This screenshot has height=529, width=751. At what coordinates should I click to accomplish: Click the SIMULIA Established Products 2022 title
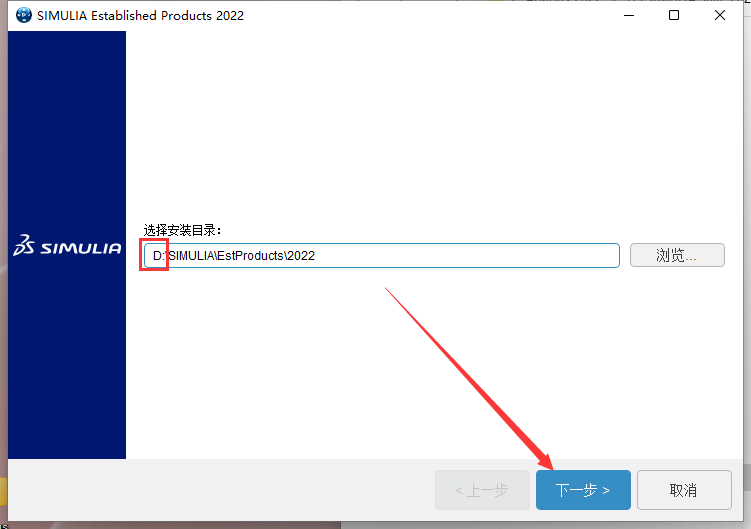[140, 15]
